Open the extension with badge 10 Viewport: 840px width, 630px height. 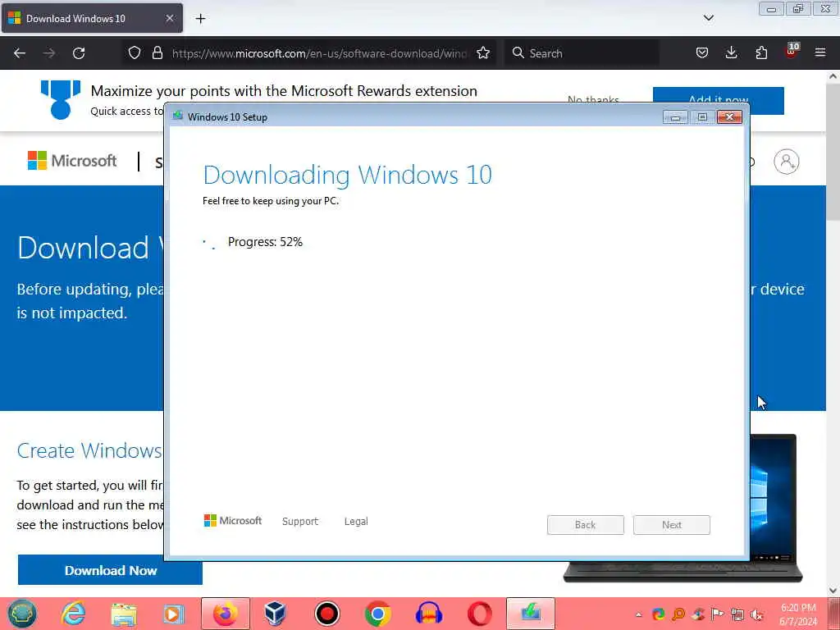[792, 52]
